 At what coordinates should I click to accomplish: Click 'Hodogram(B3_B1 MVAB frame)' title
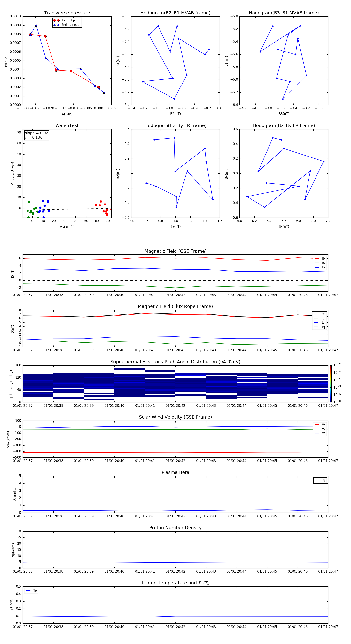(284, 13)
